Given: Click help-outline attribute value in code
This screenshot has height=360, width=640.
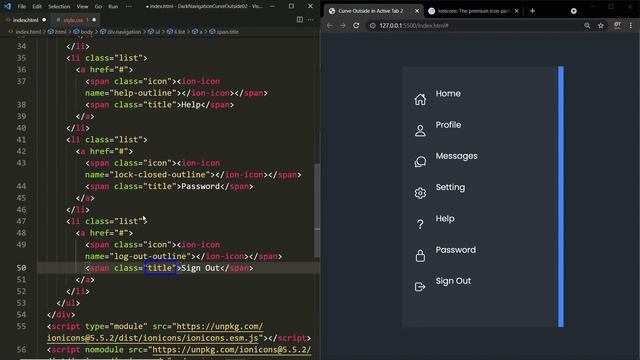Looking at the screenshot, I should (142, 93).
